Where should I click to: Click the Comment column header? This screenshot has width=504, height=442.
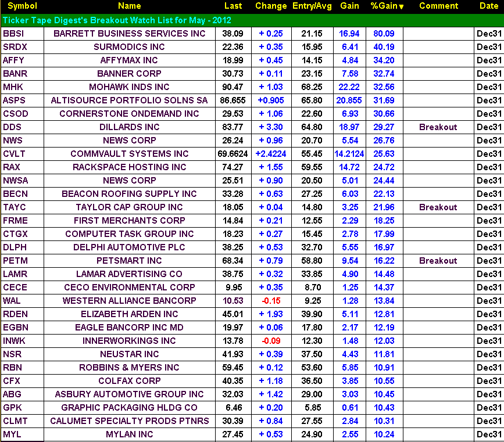[438, 6]
